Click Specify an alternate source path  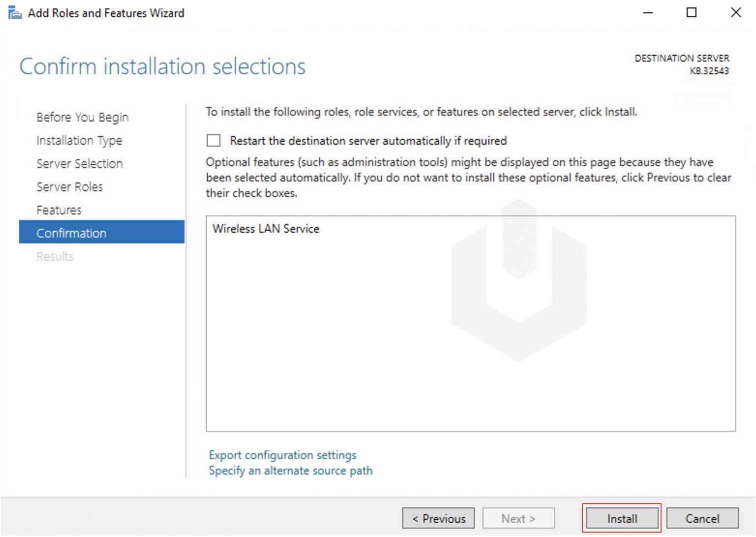290,470
